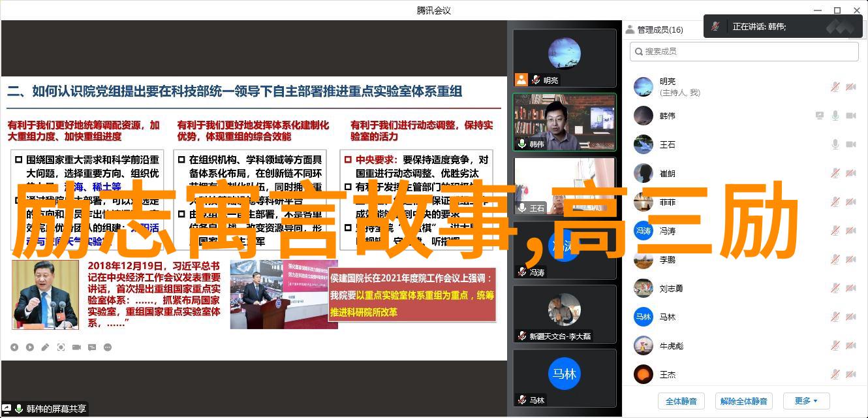Select 明亮 video thumbnail
Viewport: 868px width, 418px height.
tap(565, 58)
